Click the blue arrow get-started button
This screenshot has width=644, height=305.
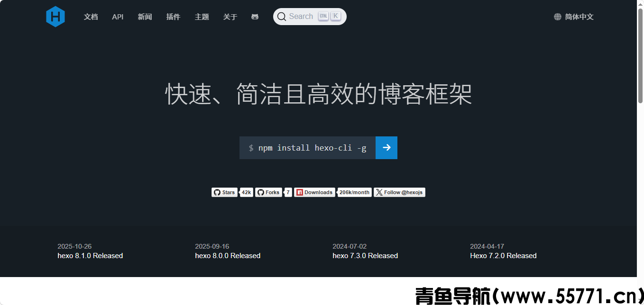pos(386,148)
